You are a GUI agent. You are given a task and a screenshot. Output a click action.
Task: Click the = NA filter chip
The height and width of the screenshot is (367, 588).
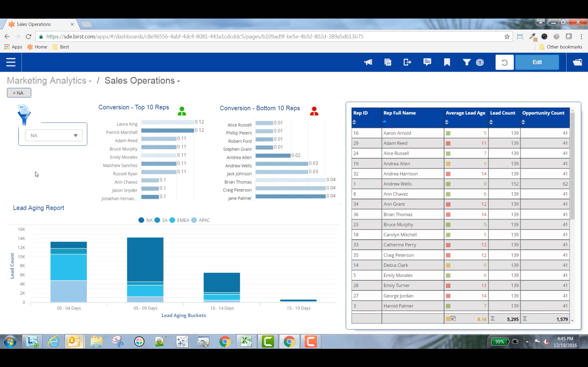pyautogui.click(x=19, y=93)
